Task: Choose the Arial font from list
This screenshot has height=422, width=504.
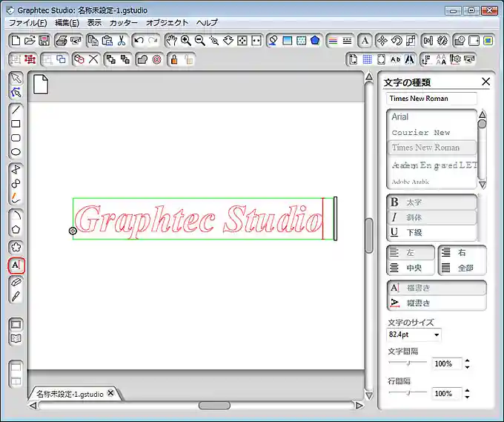Action: (432, 116)
